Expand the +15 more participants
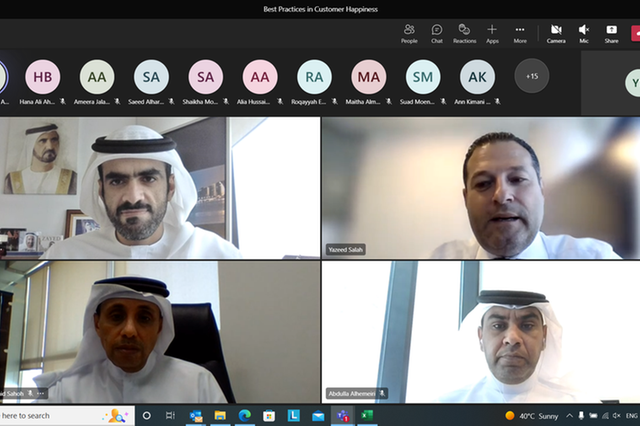 [x=531, y=76]
